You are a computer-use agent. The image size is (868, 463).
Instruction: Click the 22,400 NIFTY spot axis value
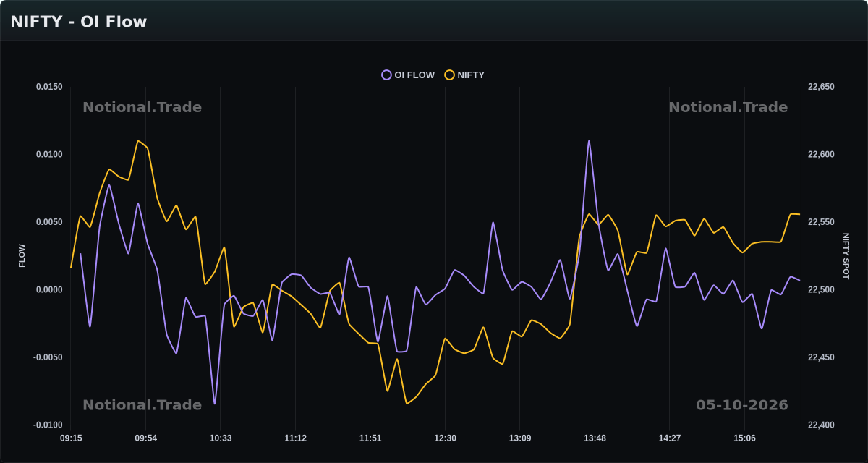pos(821,425)
